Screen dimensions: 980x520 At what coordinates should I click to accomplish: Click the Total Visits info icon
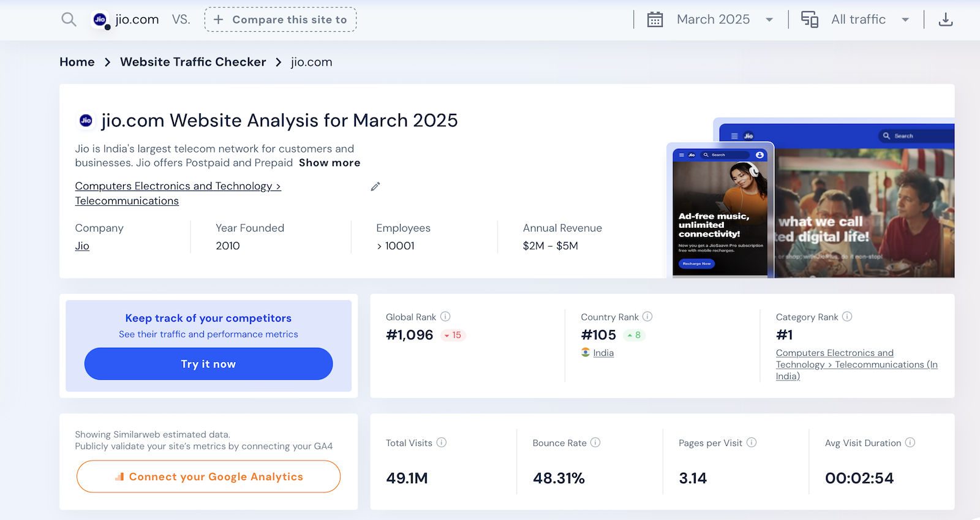442,442
